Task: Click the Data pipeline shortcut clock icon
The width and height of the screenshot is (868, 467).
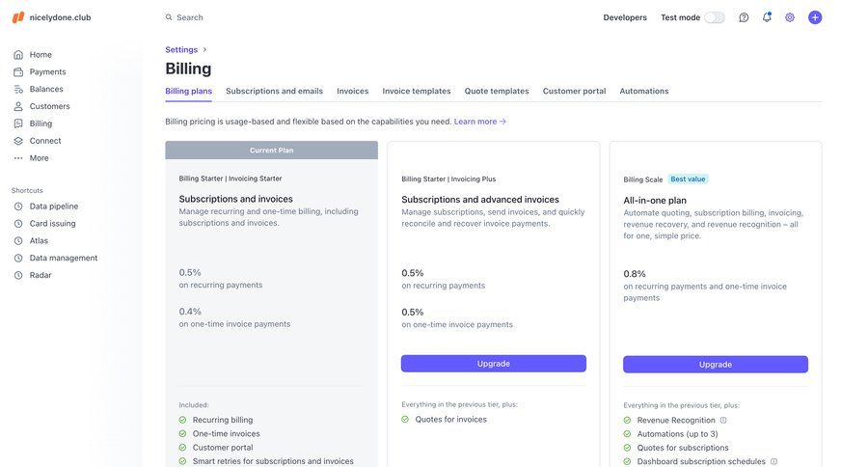Action: tap(18, 206)
